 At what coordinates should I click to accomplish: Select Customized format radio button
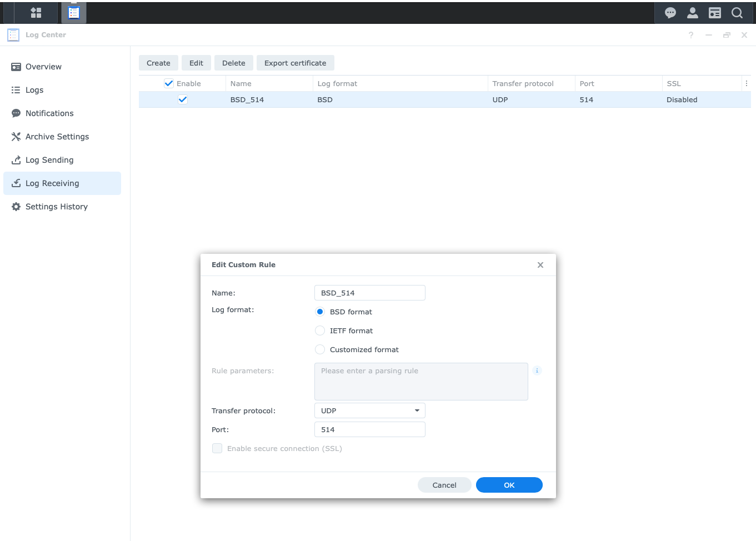pos(320,349)
